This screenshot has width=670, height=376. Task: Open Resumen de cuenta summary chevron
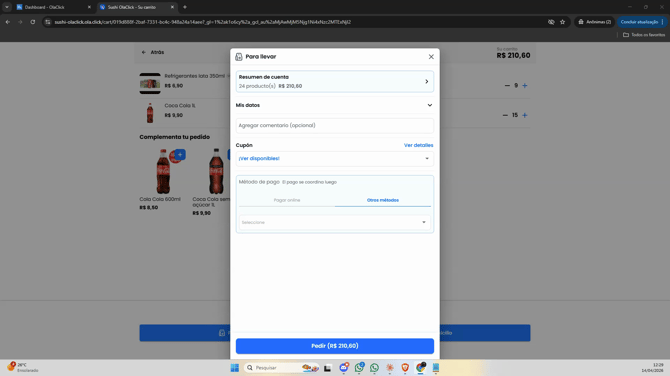tap(426, 82)
